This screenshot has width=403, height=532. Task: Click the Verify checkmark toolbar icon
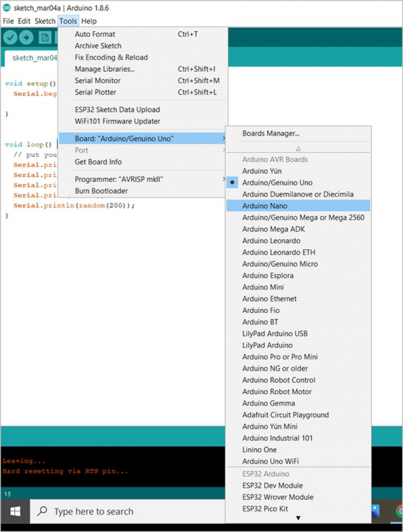click(x=10, y=38)
